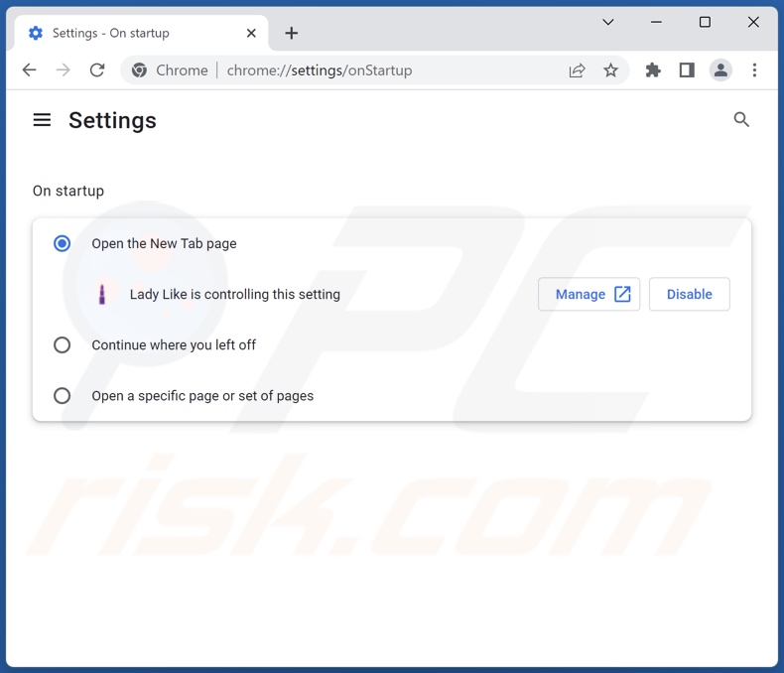Bookmark this page with the star icon
The image size is (784, 673).
[610, 70]
